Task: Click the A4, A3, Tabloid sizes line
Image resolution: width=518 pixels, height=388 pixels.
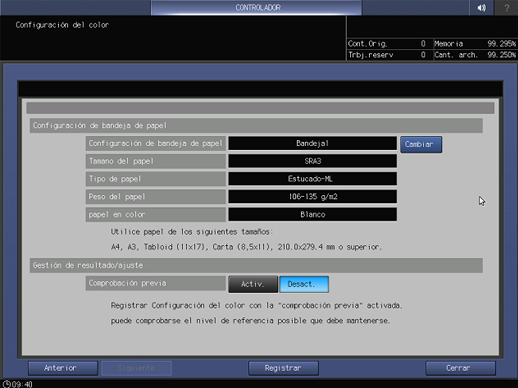Action: pyautogui.click(x=246, y=247)
